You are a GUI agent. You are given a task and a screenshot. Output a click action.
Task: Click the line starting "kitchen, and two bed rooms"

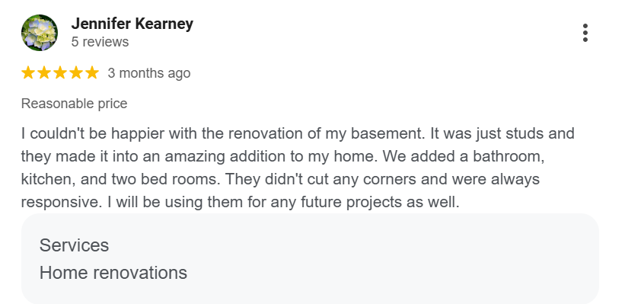[x=281, y=180]
